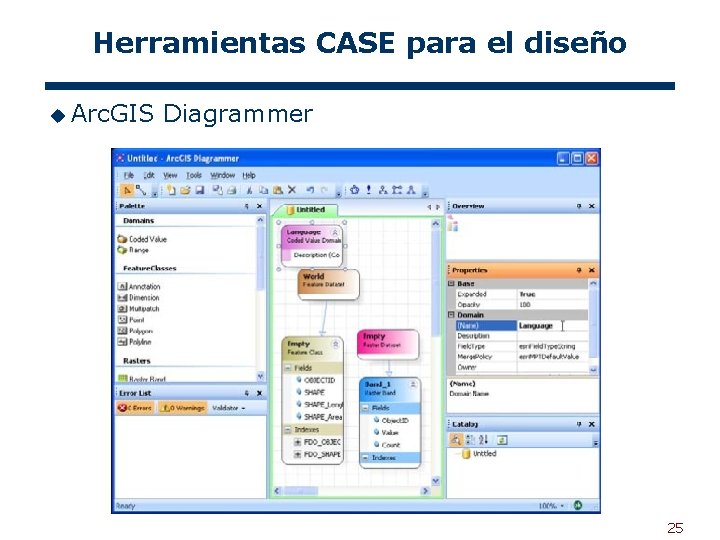The height and width of the screenshot is (540, 720).
Task: Select the World Feature Dataset node
Action: click(328, 285)
